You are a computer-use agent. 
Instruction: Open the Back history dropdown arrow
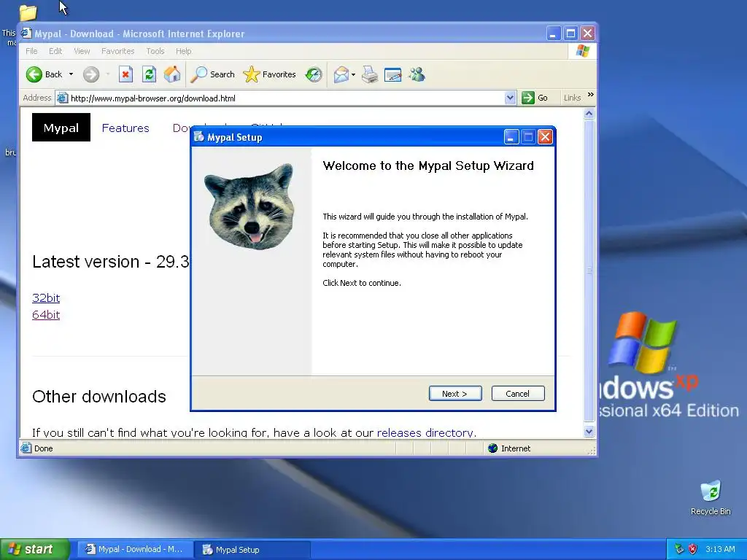click(71, 74)
